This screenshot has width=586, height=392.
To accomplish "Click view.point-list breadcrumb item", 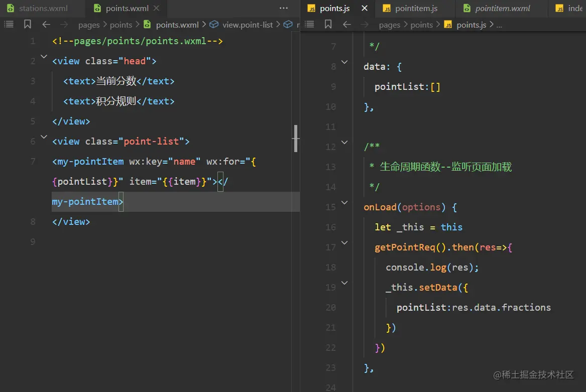I will [x=248, y=25].
